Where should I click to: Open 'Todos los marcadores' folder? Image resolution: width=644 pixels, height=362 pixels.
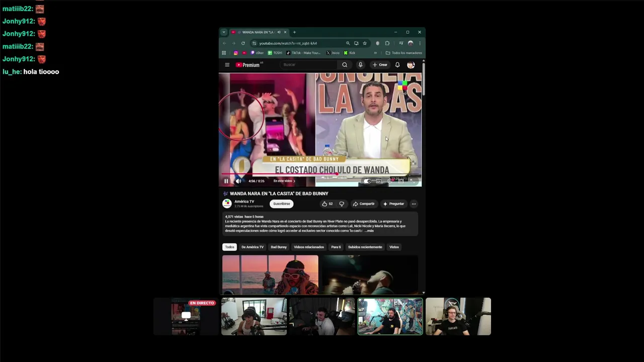coord(404,53)
